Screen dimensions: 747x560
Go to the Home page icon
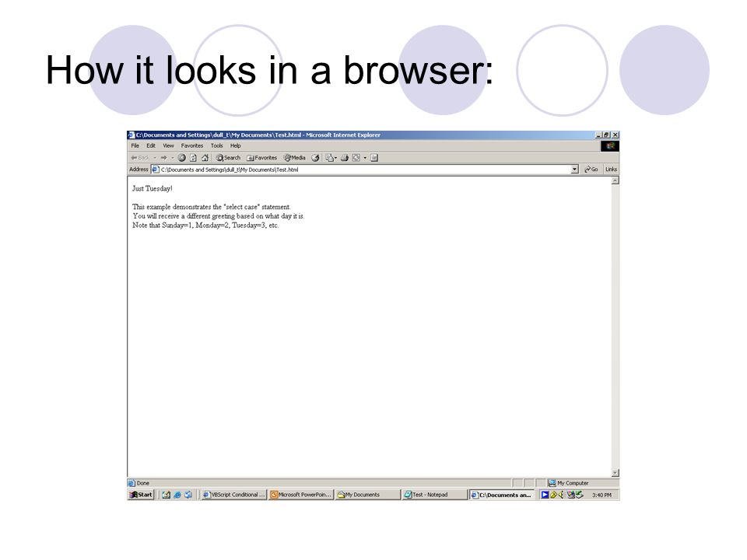(205, 158)
